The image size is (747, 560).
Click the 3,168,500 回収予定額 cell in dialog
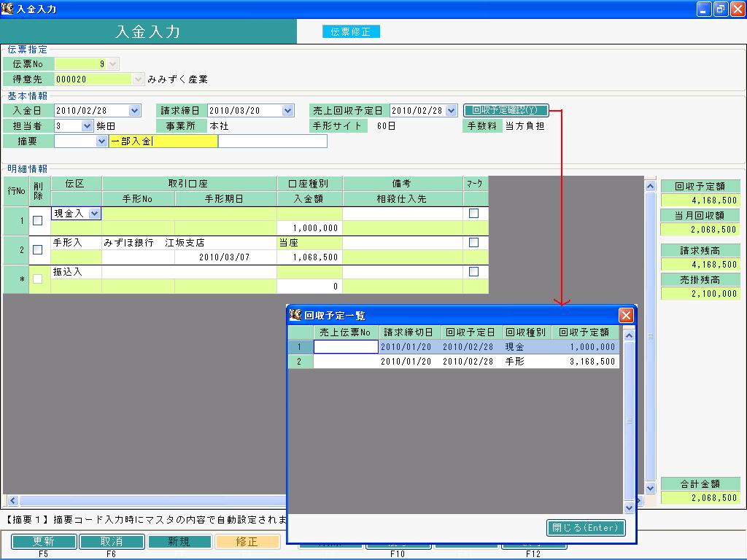point(586,362)
